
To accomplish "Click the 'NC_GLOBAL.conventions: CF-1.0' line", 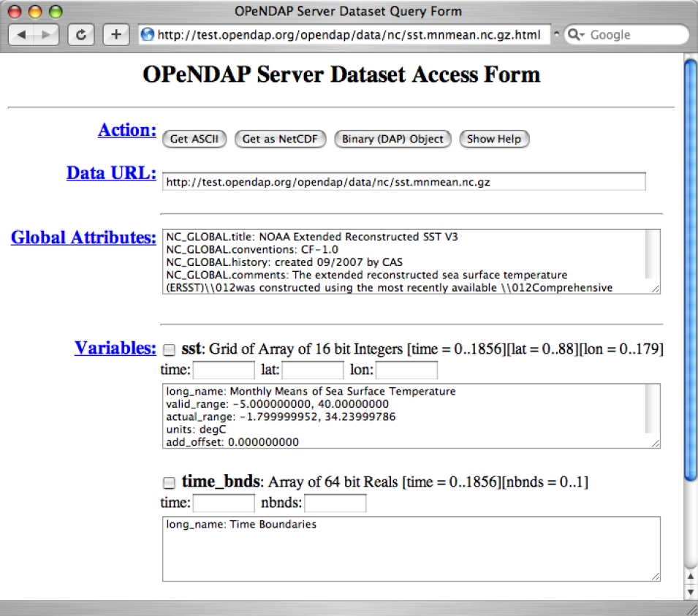I will 252,250.
